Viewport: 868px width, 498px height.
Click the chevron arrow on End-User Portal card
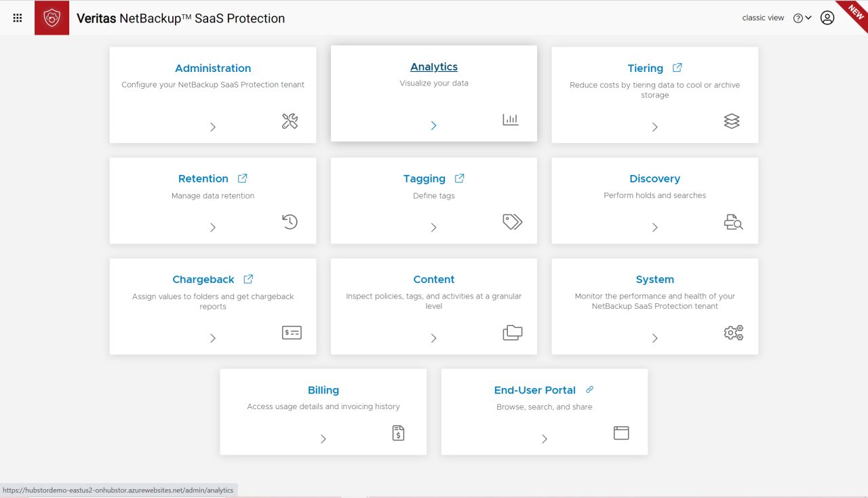(545, 439)
